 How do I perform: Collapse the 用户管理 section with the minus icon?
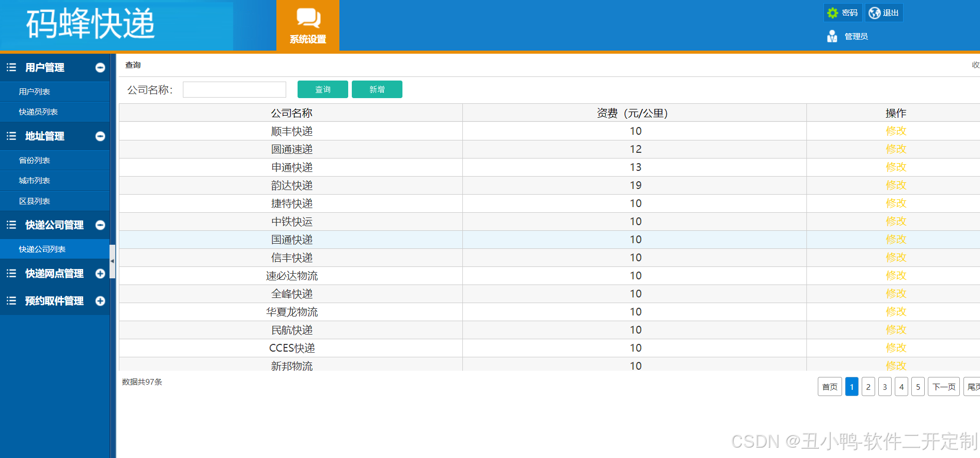(x=100, y=68)
